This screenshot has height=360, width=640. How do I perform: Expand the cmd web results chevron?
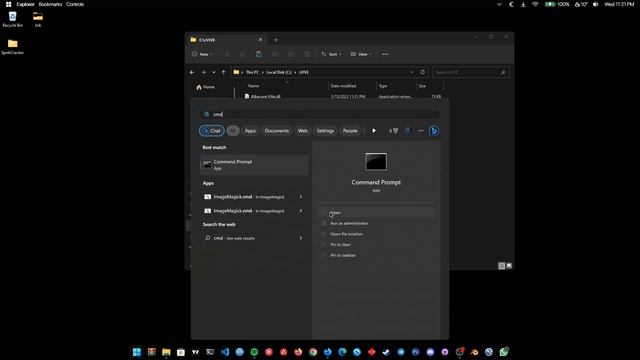(x=301, y=238)
